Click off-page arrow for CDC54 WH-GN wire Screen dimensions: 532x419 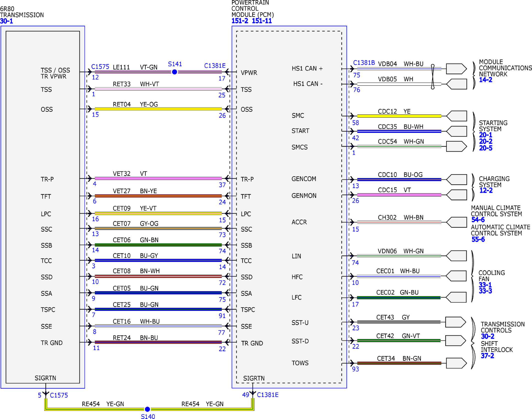456,146
